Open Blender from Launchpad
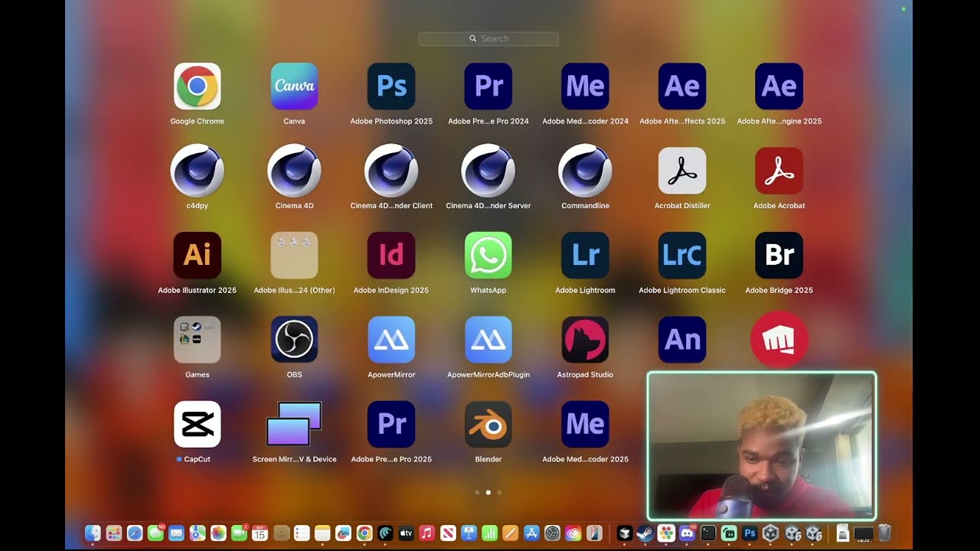 click(488, 424)
